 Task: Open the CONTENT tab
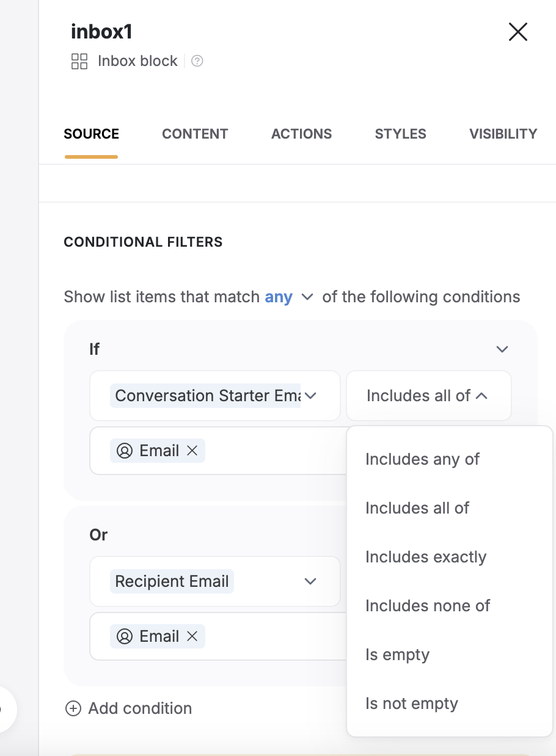[x=195, y=134]
